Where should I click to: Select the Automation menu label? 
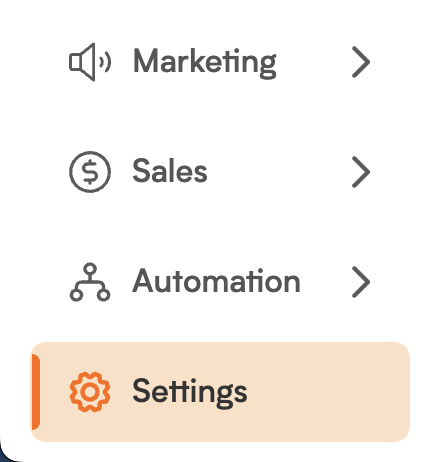click(217, 281)
